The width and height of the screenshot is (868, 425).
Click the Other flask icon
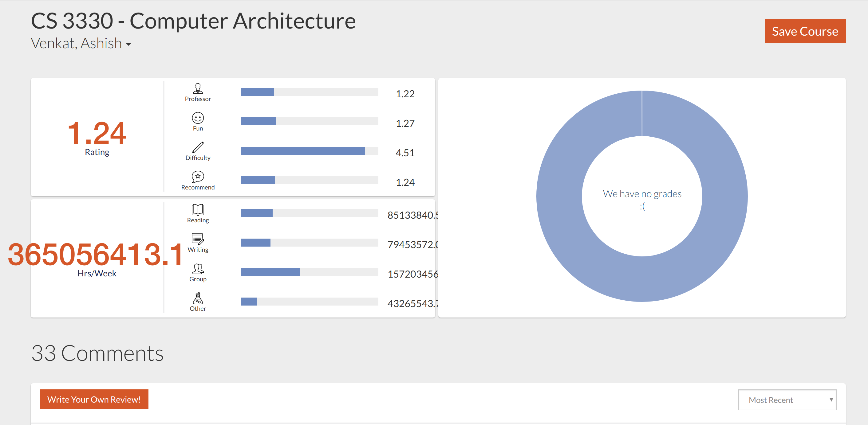[198, 298]
